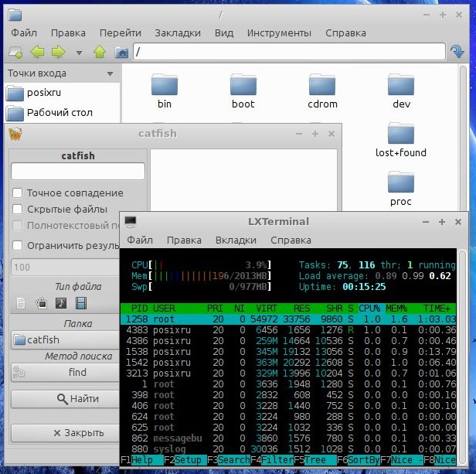476x474 pixels.
Task: Select the boot folder icon
Action: [x=243, y=85]
